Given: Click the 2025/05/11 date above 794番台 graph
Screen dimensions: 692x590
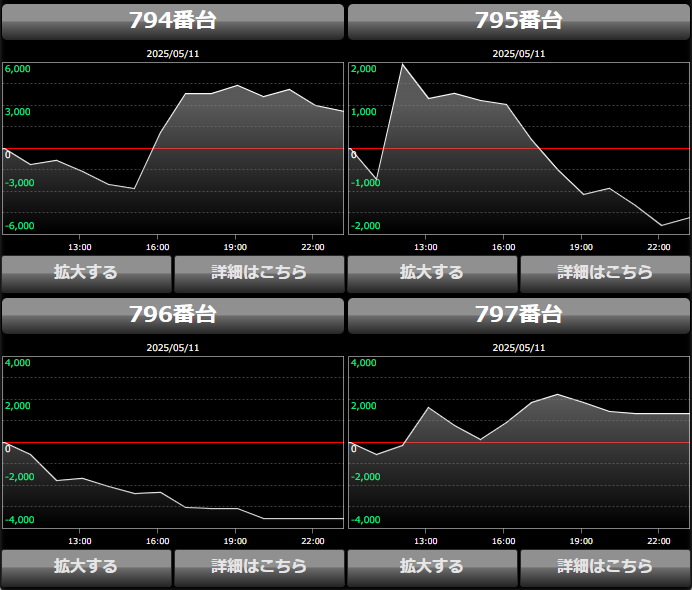Looking at the screenshot, I should (x=173, y=54).
